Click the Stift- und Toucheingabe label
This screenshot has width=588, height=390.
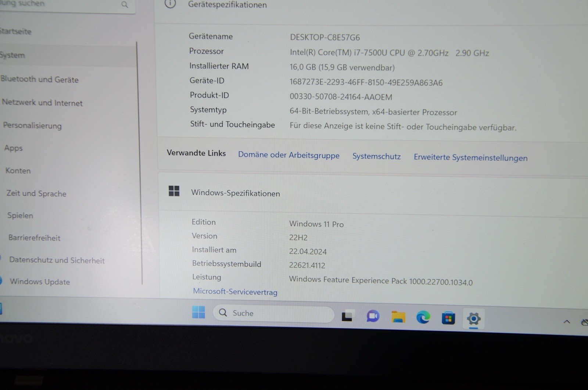[232, 124]
